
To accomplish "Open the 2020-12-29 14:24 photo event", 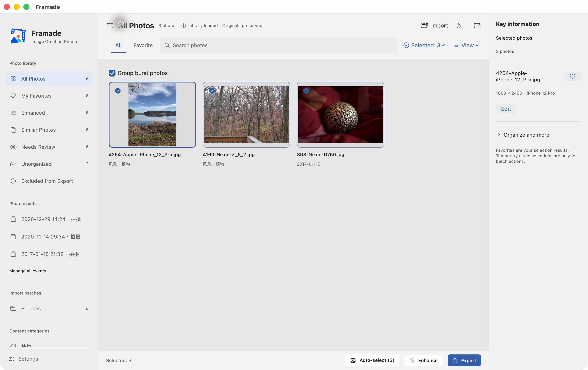I will pos(49,219).
